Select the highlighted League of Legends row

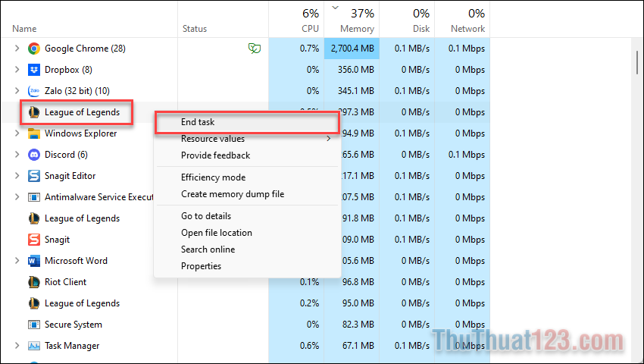pyautogui.click(x=82, y=112)
